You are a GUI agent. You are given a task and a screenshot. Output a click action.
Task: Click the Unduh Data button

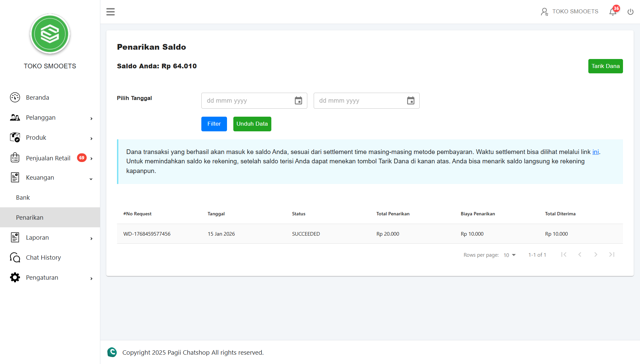252,124
